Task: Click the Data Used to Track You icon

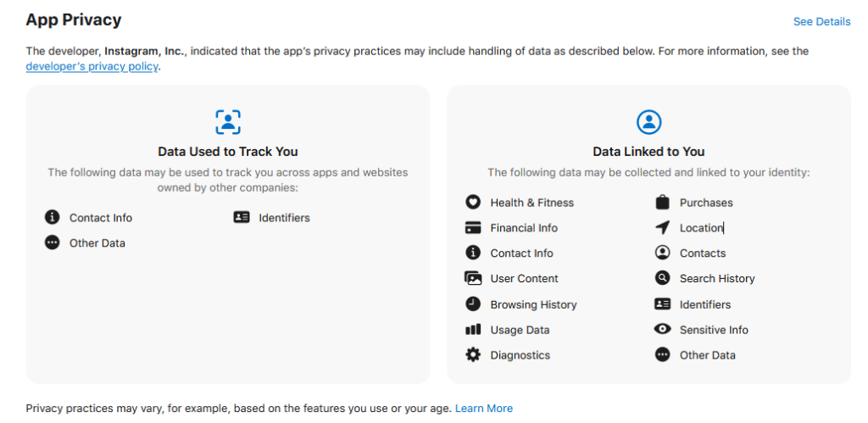Action: pyautogui.click(x=228, y=121)
